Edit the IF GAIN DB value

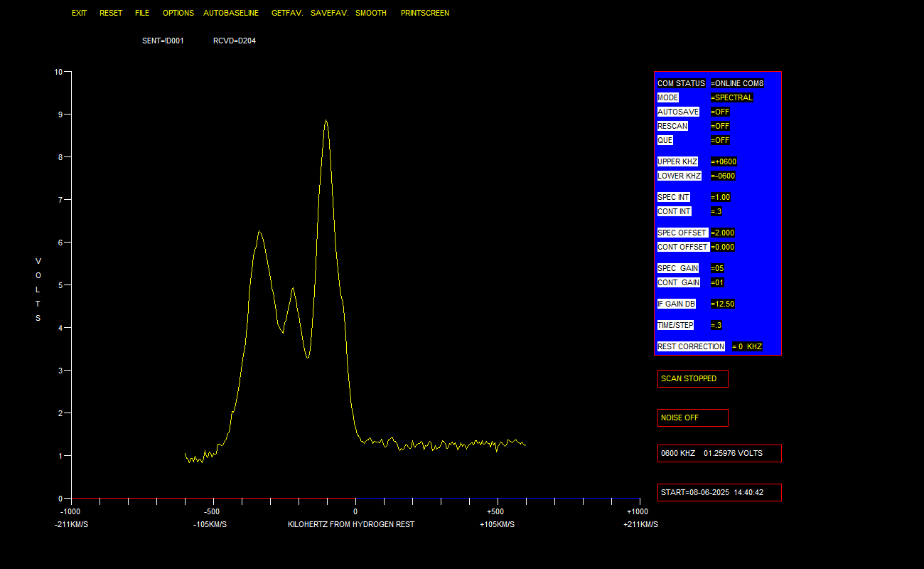click(722, 304)
